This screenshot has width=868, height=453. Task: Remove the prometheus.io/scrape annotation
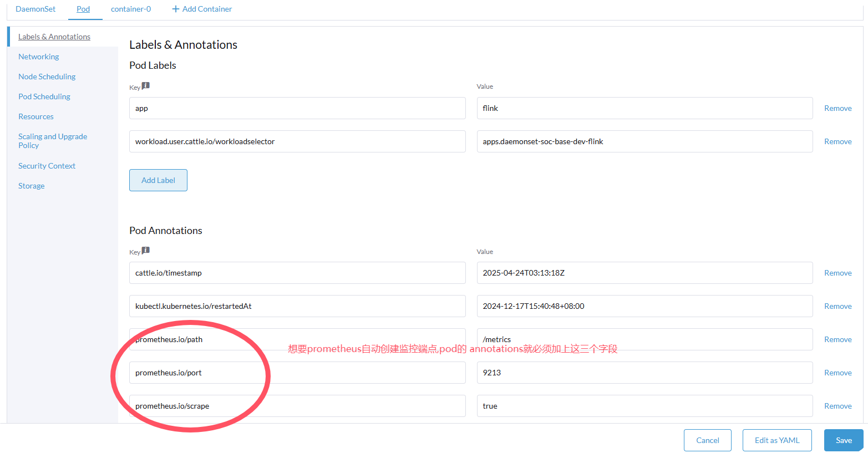click(838, 406)
